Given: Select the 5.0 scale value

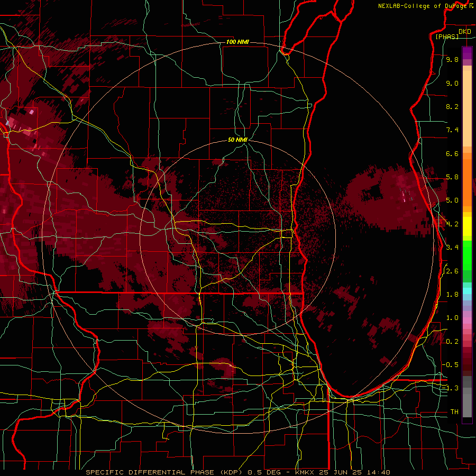Looking at the screenshot, I should pos(452,200).
